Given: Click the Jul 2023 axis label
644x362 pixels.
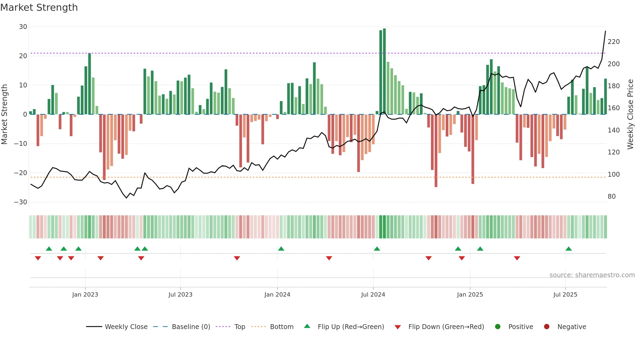Looking at the screenshot, I should (181, 295).
